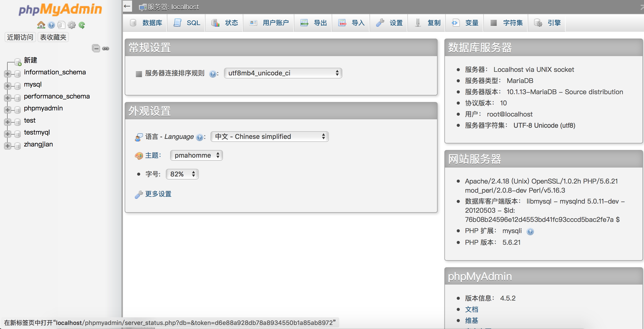Screen dimensions: 644x329
Task: Select the testmyql database name
Action: point(37,132)
